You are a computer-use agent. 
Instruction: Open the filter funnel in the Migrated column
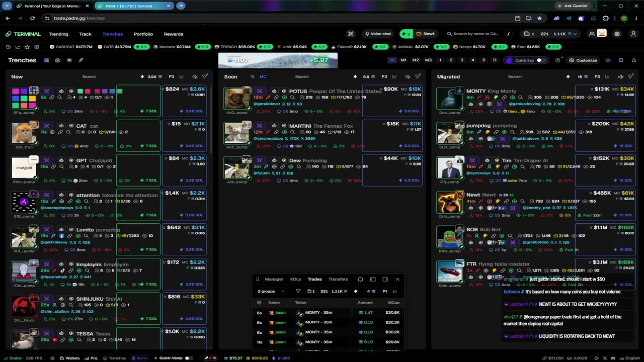(631, 77)
